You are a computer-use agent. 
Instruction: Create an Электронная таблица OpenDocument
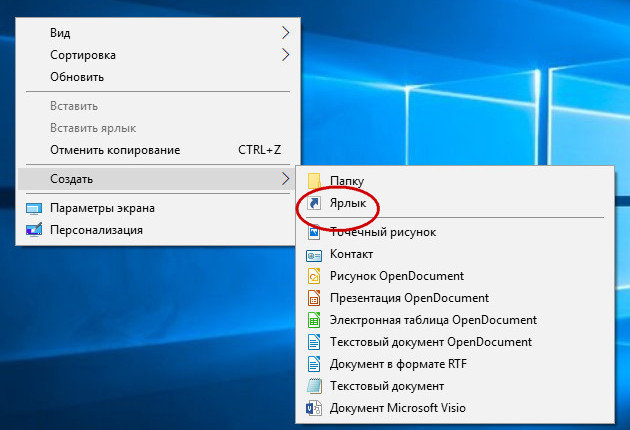tap(455, 320)
